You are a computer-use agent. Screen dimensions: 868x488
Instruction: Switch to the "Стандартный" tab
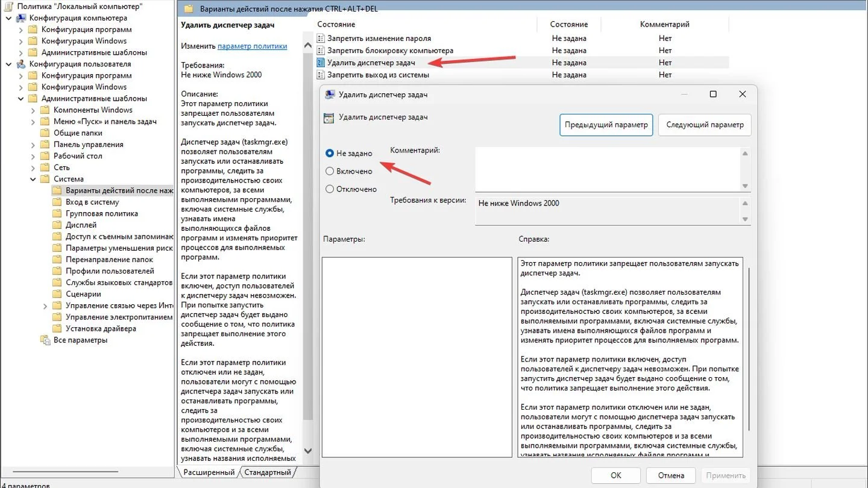267,472
